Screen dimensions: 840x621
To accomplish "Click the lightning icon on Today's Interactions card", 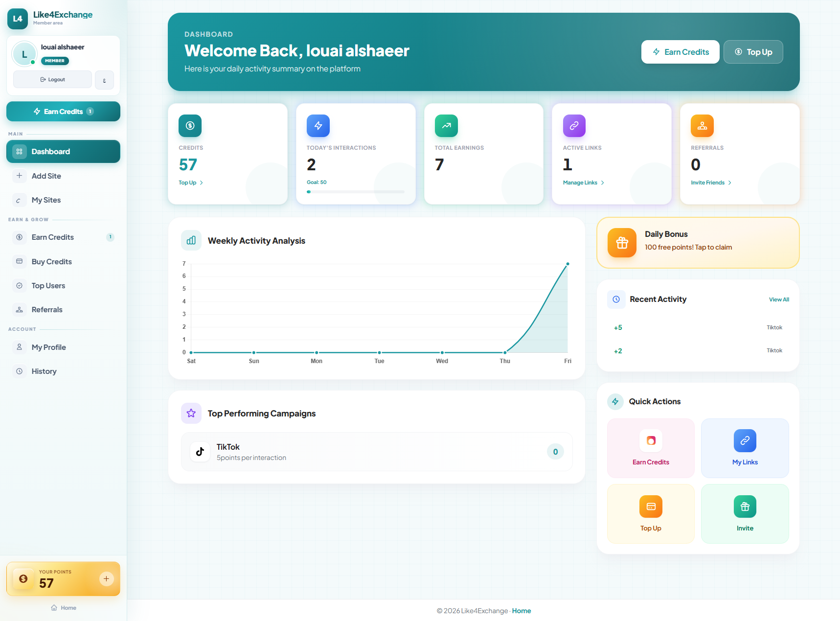I will click(318, 126).
